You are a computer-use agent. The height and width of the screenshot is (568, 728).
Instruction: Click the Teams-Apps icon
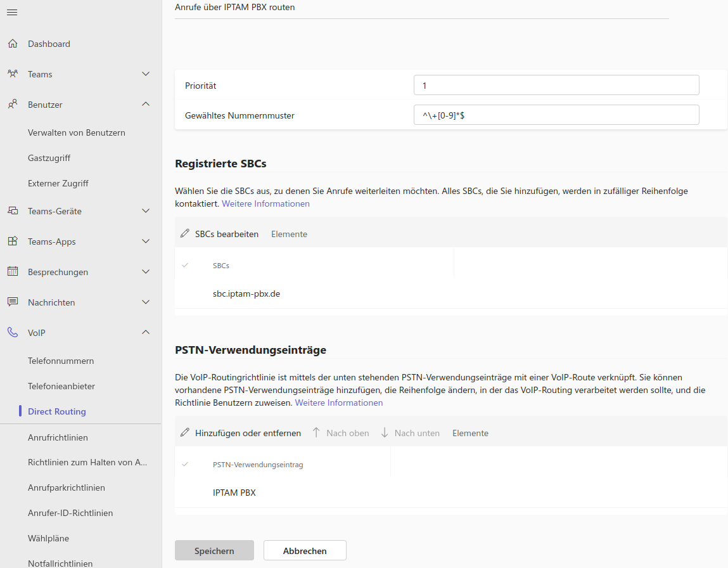(x=13, y=242)
